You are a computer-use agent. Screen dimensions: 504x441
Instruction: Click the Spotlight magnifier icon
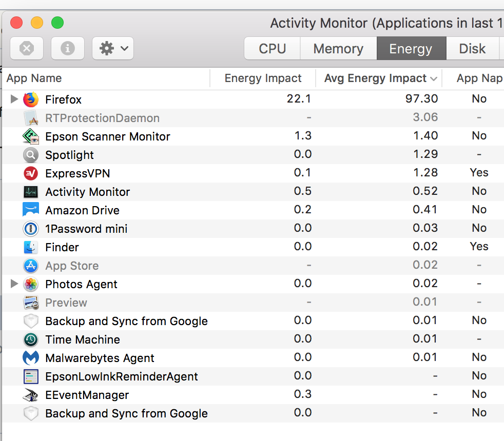(x=31, y=155)
